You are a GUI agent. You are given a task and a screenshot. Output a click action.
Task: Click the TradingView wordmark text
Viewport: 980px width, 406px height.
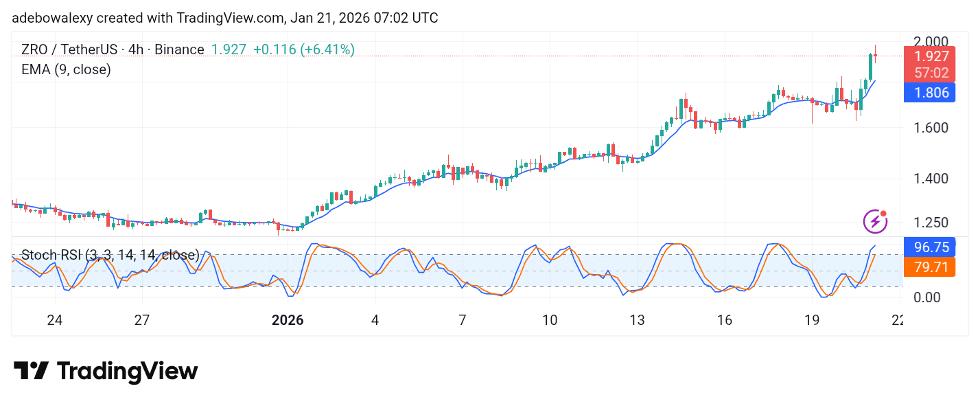pos(127,372)
